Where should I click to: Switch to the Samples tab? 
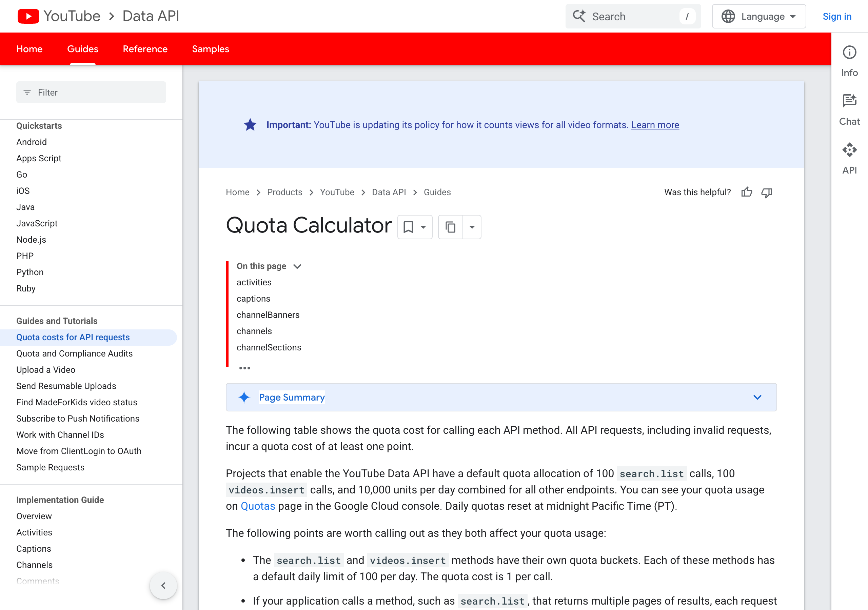pyautogui.click(x=211, y=49)
